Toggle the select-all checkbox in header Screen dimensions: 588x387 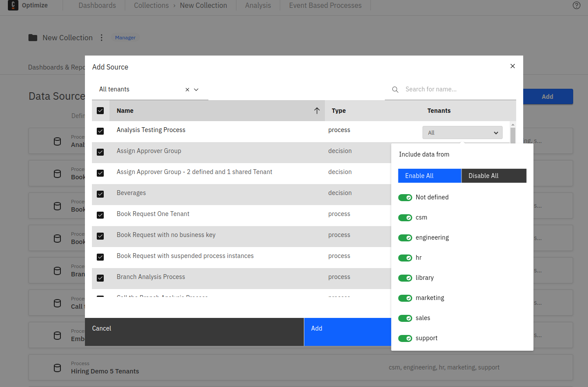100,111
